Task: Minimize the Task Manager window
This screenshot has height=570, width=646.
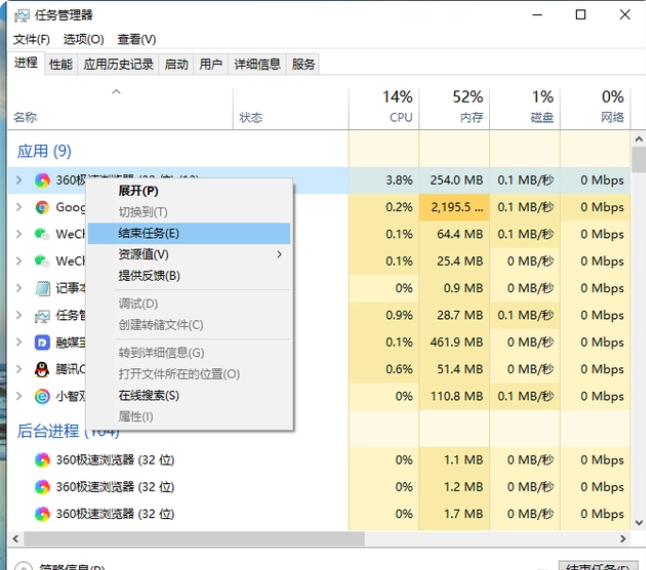Action: pos(537,15)
